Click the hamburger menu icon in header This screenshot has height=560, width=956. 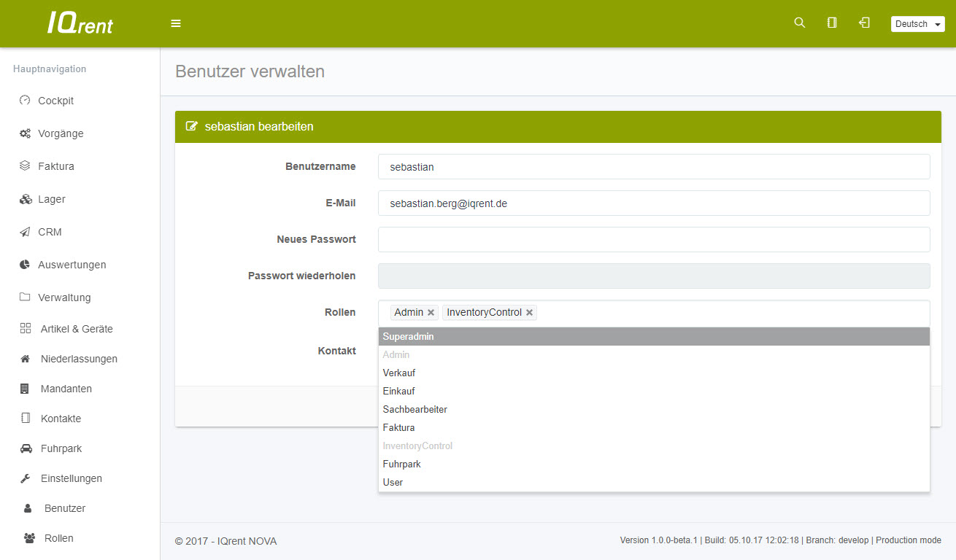(176, 23)
